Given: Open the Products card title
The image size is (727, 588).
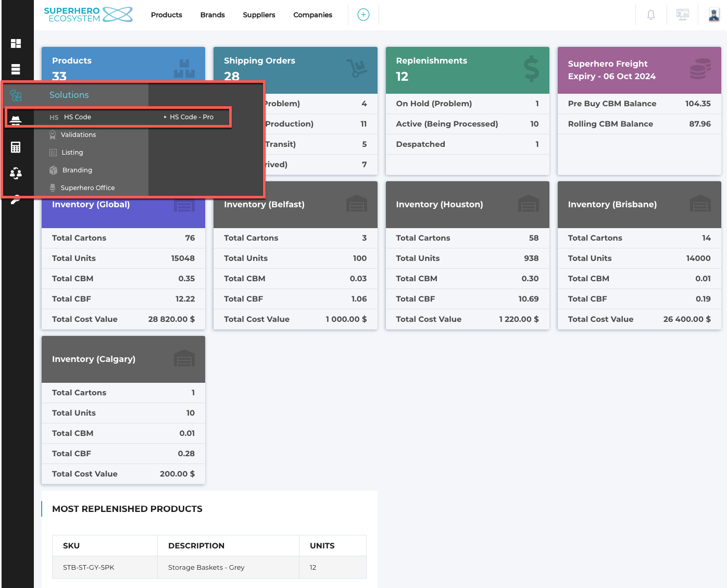Looking at the screenshot, I should click(72, 60).
